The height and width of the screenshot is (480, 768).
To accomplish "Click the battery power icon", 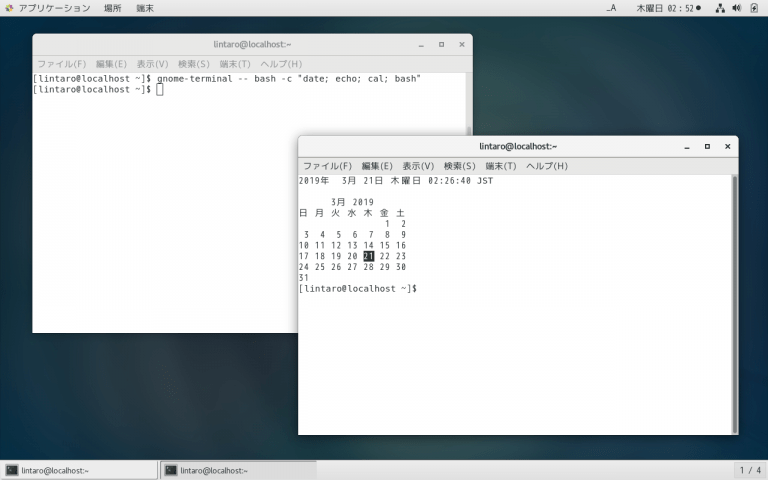I will [754, 8].
